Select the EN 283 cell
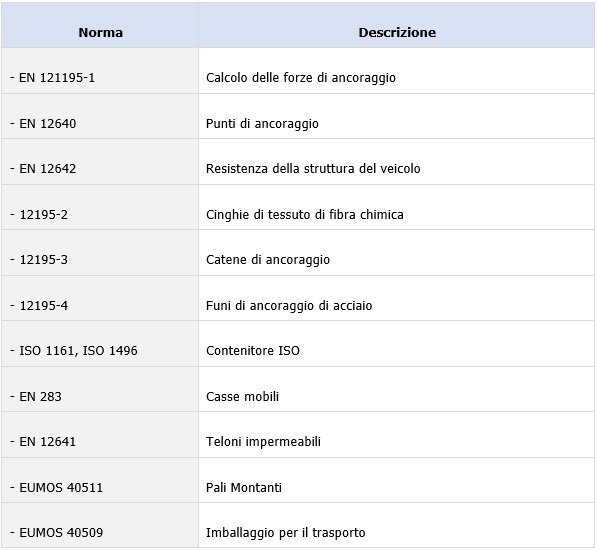This screenshot has height=551, width=598. 100,389
